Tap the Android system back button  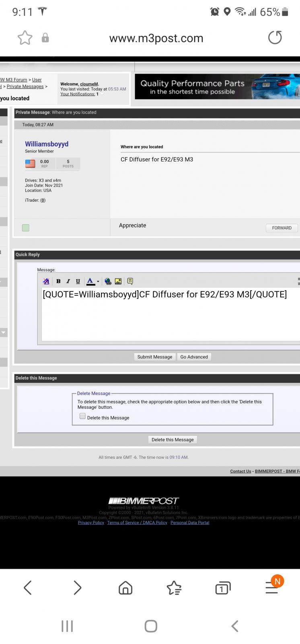235,626
